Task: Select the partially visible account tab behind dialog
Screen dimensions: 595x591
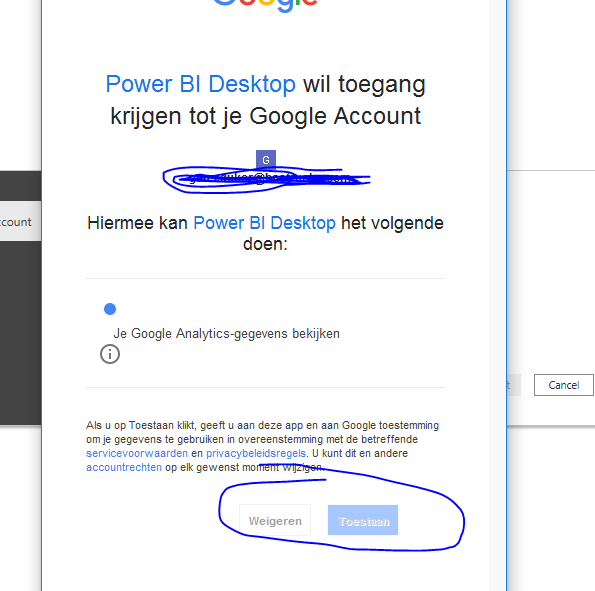Action: 20,221
